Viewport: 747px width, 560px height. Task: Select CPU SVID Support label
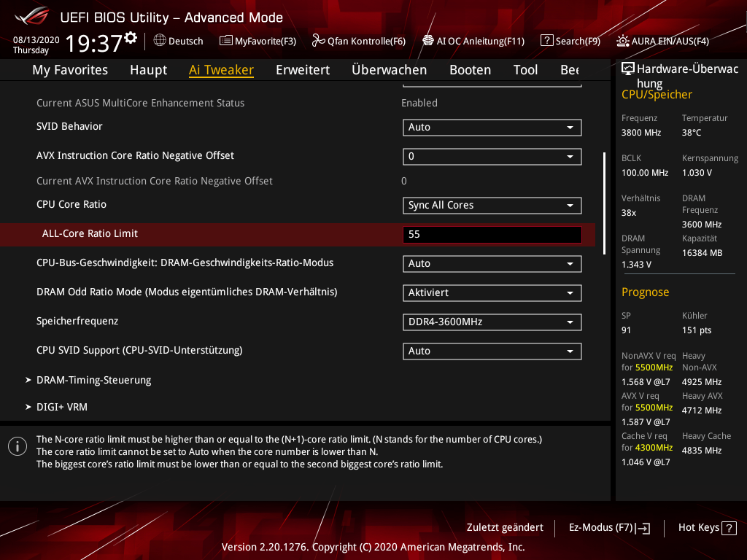tap(139, 351)
